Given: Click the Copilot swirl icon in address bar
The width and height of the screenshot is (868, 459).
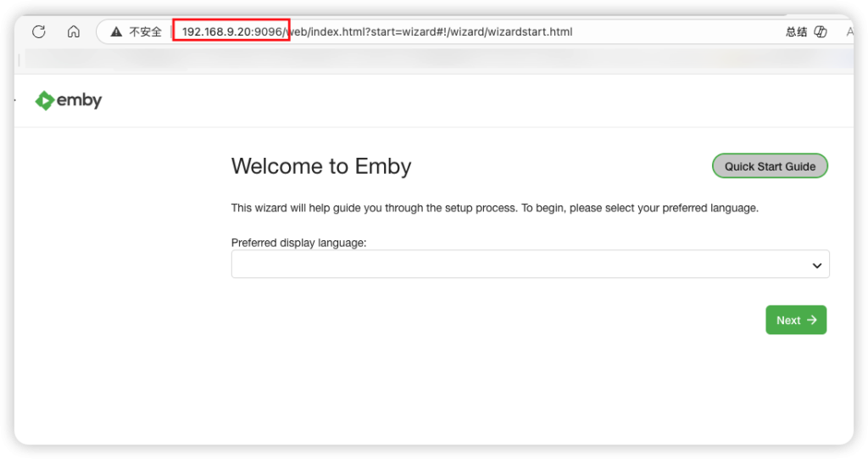Looking at the screenshot, I should point(821,31).
